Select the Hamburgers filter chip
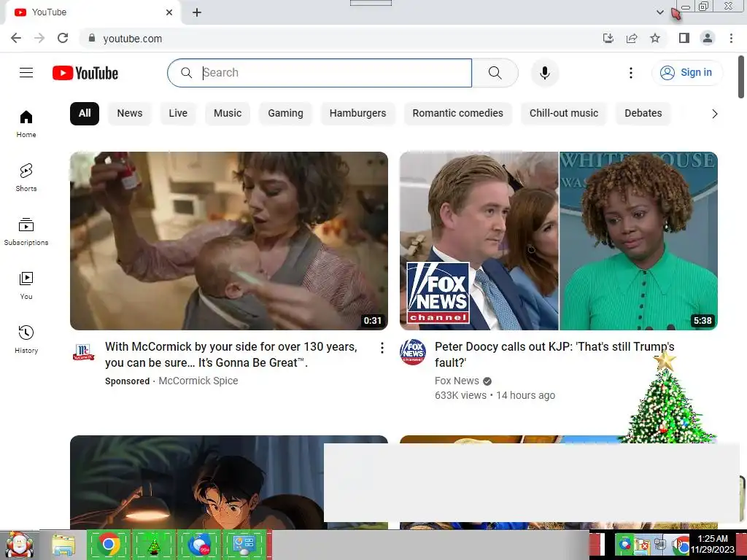 tap(357, 113)
